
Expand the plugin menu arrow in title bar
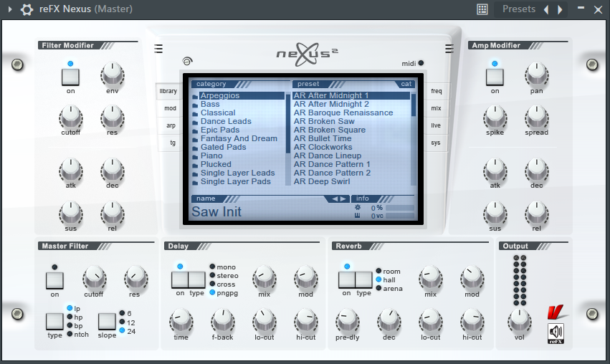(x=10, y=9)
